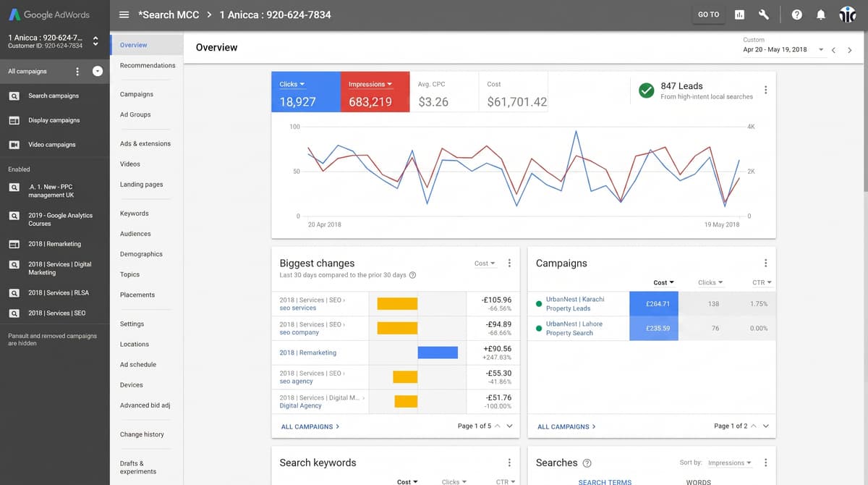Sort Campaigns card by Cost column
Screen dimensions: 868x485
[663, 282]
